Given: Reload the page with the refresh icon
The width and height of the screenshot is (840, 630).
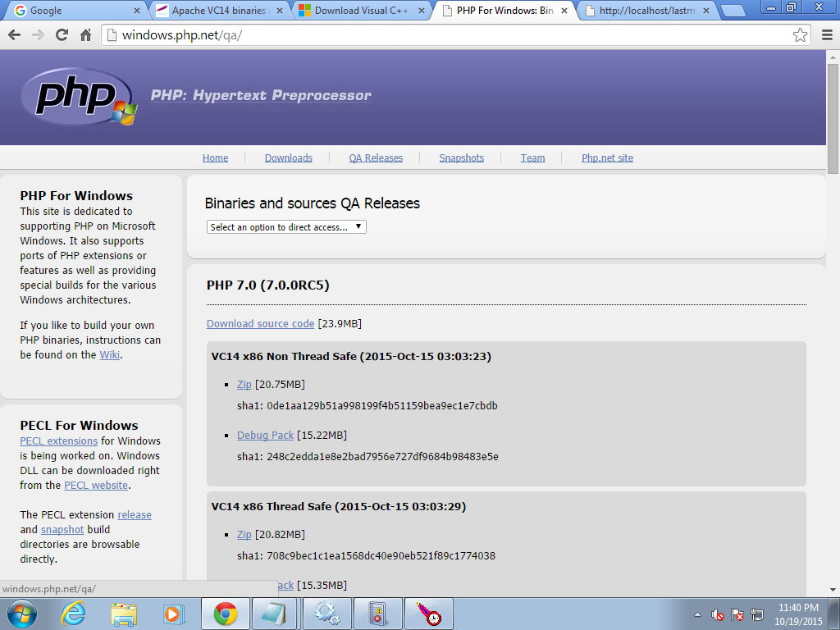Looking at the screenshot, I should 62,35.
